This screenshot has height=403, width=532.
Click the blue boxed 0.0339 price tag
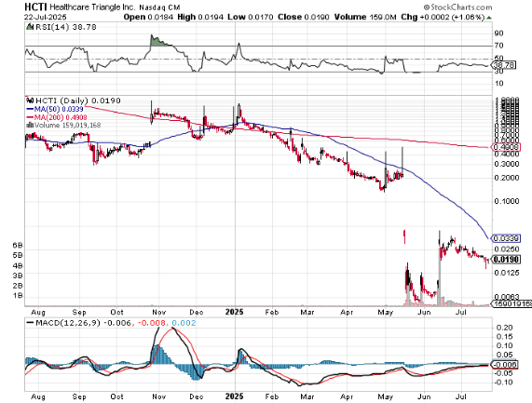click(x=506, y=238)
